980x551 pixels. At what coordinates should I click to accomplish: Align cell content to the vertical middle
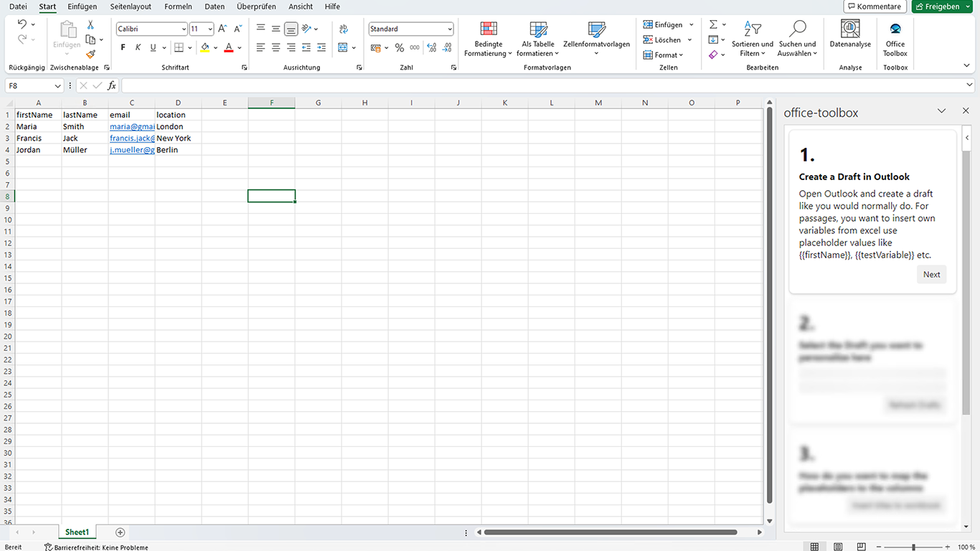pyautogui.click(x=275, y=29)
